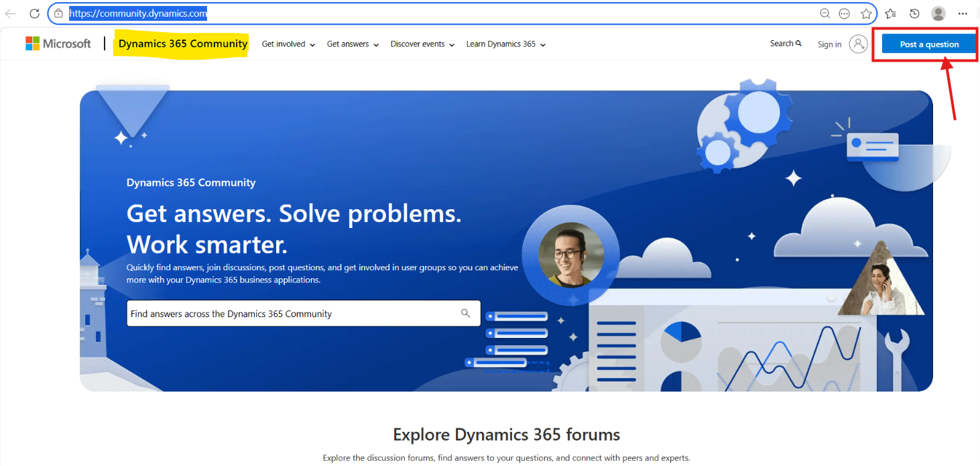The image size is (980, 466).
Task: Click the Post a question button
Action: pos(929,44)
